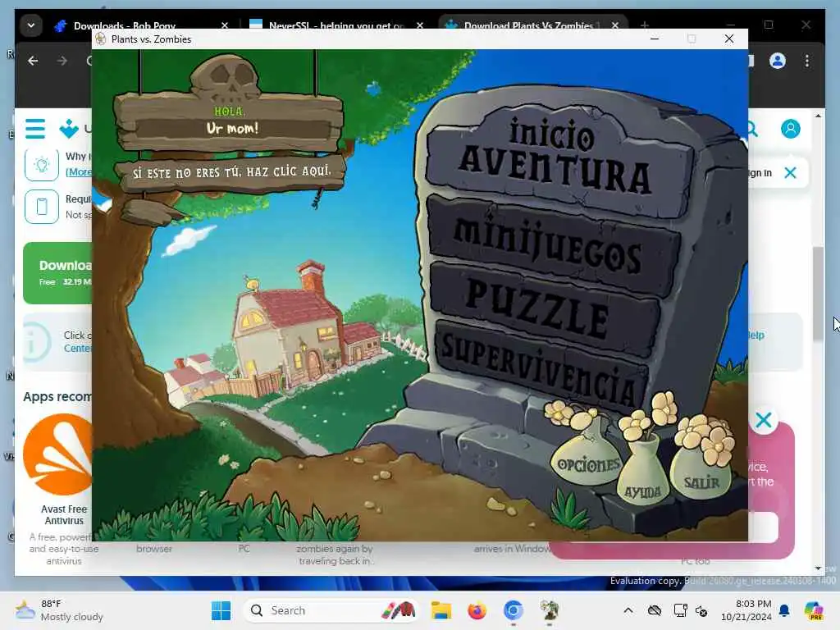Open the Avast Free Antivirus app icon
The image size is (840, 630).
(x=58, y=454)
